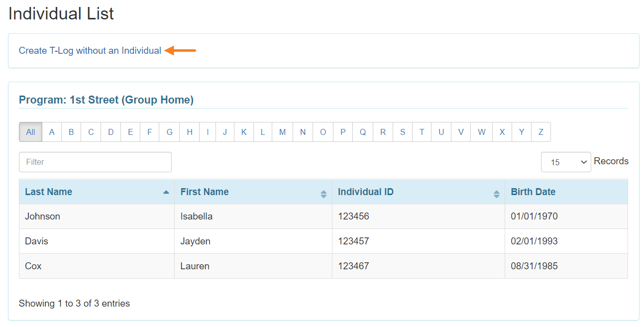Viewport: 644px width, 327px height.
Task: Click inside the Filter text box
Action: click(95, 162)
